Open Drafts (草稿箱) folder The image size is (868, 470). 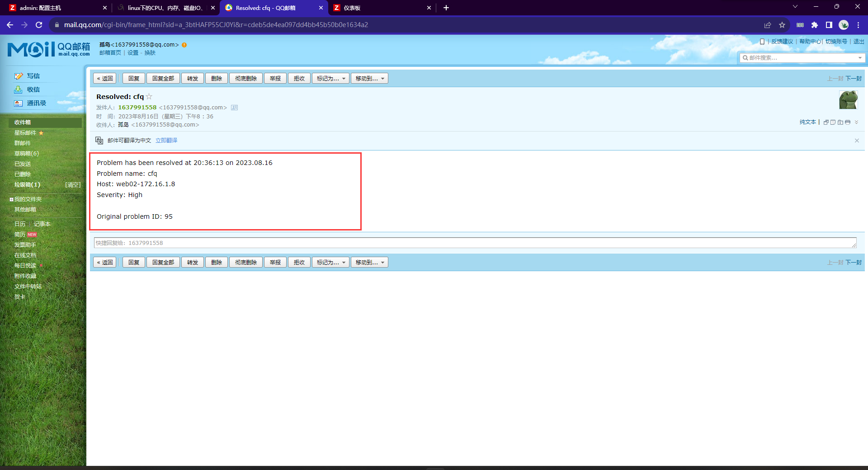27,154
